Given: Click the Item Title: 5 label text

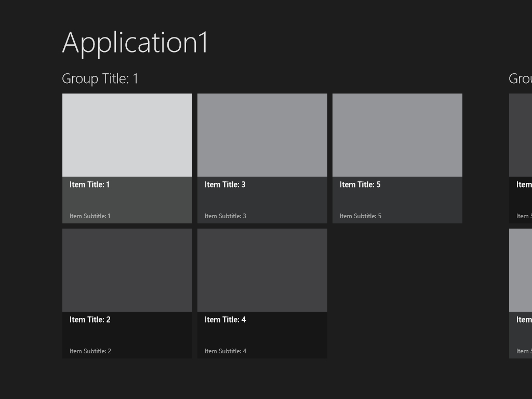Looking at the screenshot, I should tap(360, 184).
